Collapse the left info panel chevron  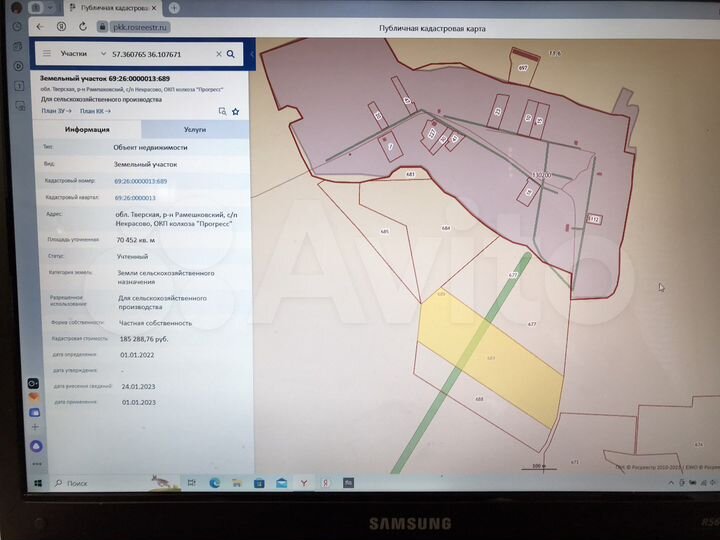[251, 54]
